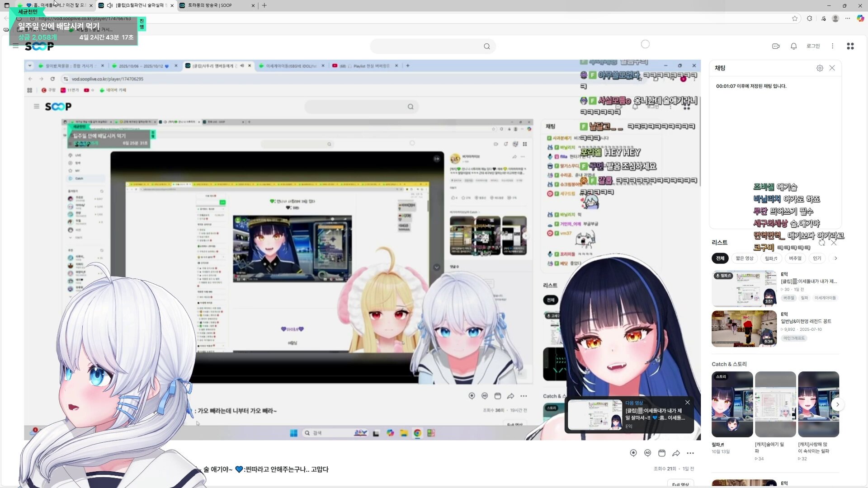Open the notifications bell
868x488 pixels.
(x=793, y=46)
